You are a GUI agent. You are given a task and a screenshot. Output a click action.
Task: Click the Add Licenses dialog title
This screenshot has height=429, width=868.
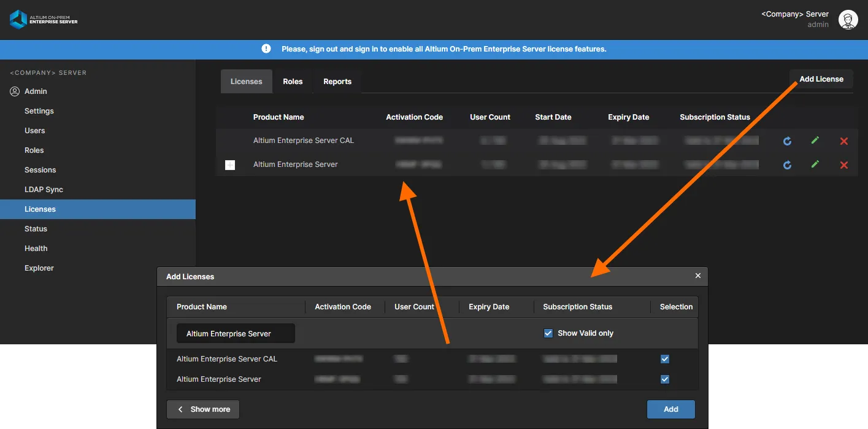coord(190,277)
